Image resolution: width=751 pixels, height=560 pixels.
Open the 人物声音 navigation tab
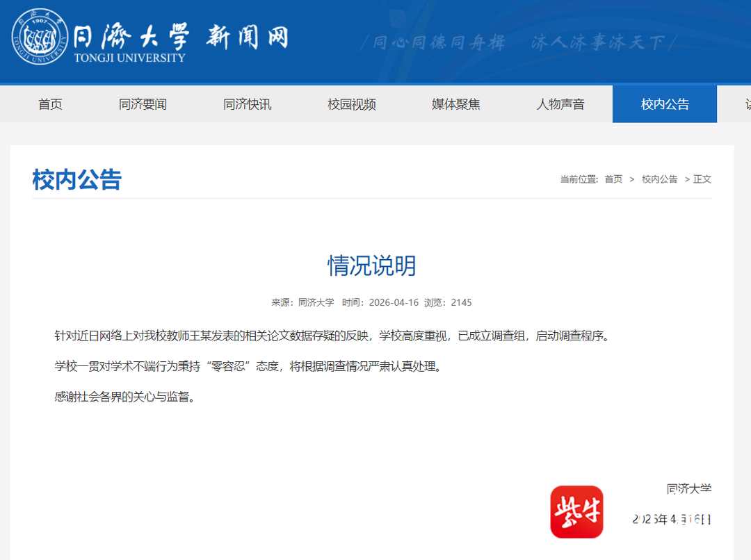pos(560,104)
